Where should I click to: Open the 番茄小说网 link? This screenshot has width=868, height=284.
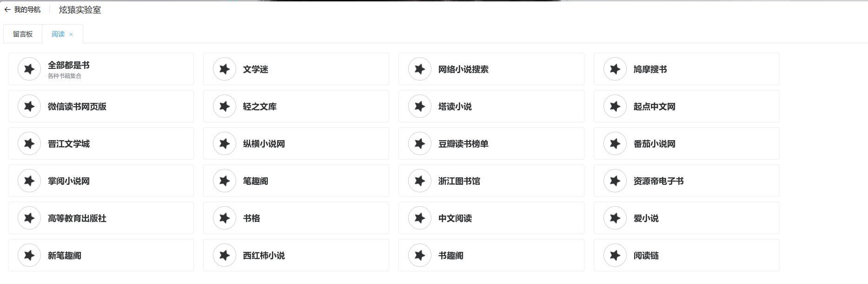654,144
